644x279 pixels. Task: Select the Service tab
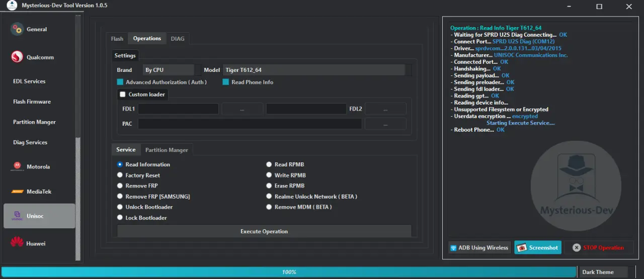click(x=126, y=149)
